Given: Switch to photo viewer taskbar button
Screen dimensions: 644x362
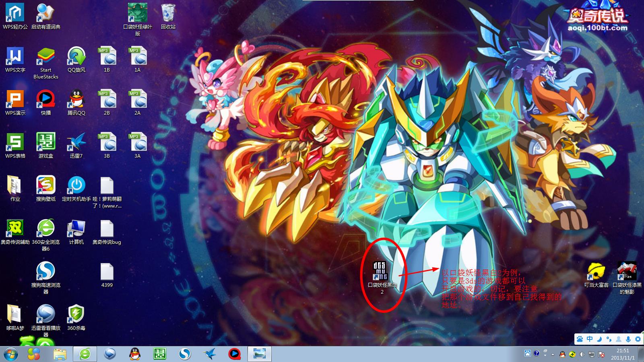Looking at the screenshot, I should (x=260, y=354).
